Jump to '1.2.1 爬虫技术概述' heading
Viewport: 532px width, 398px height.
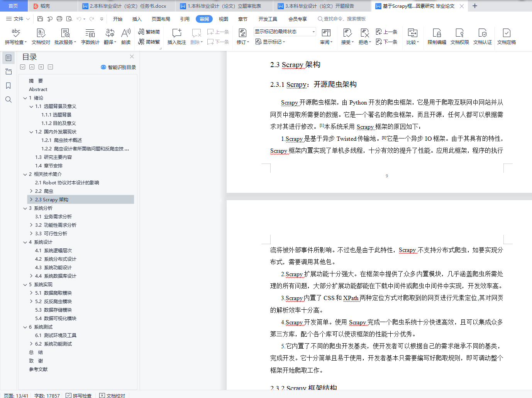[62, 140]
